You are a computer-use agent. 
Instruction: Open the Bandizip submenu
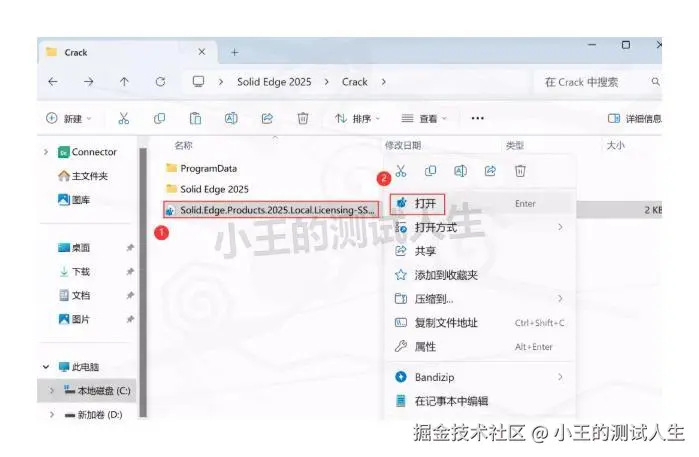pyautogui.click(x=479, y=377)
